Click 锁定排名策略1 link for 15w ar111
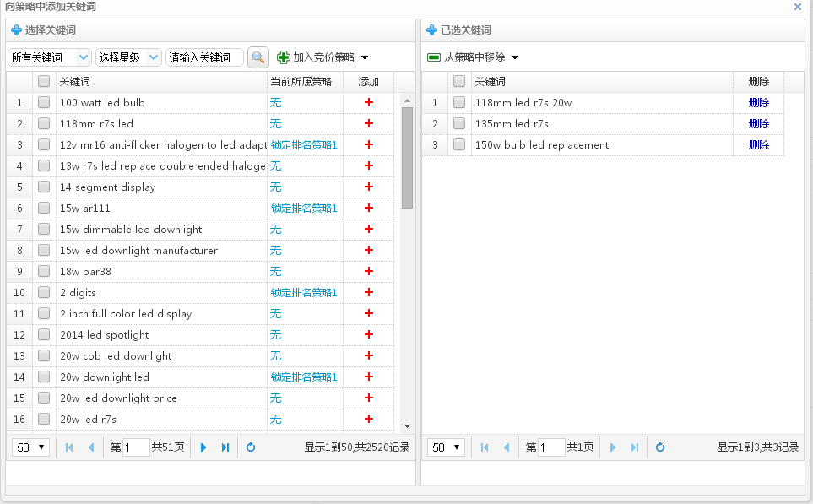The width and height of the screenshot is (813, 504). tap(304, 209)
